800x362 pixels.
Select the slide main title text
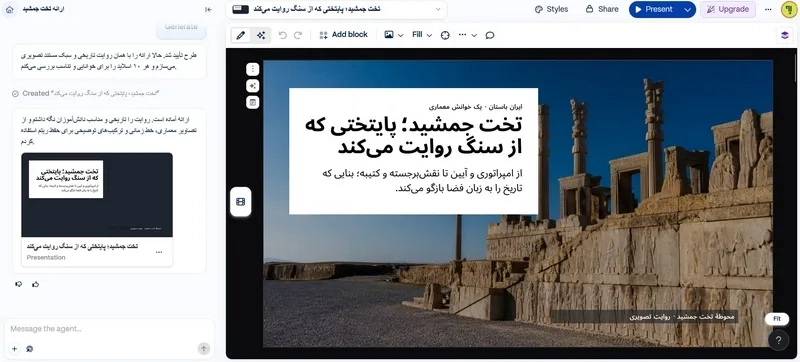point(415,136)
